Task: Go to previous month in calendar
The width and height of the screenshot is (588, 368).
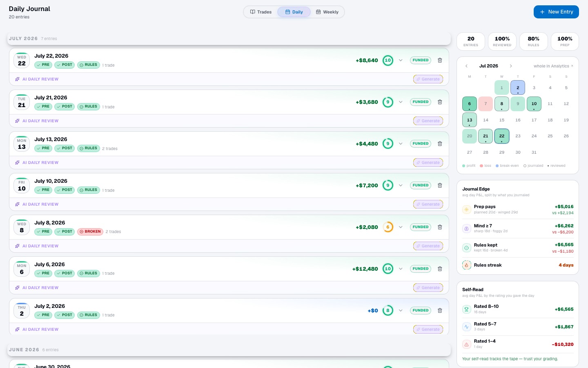Action: tap(466, 66)
